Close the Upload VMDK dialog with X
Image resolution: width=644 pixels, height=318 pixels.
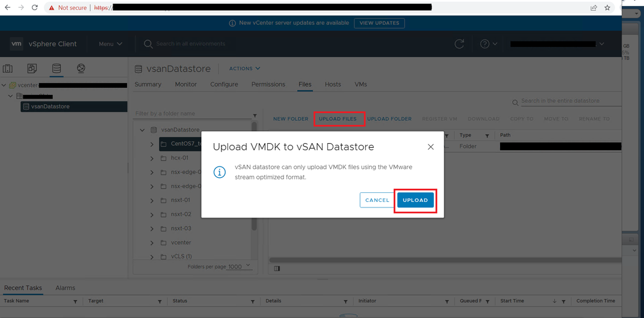(430, 147)
